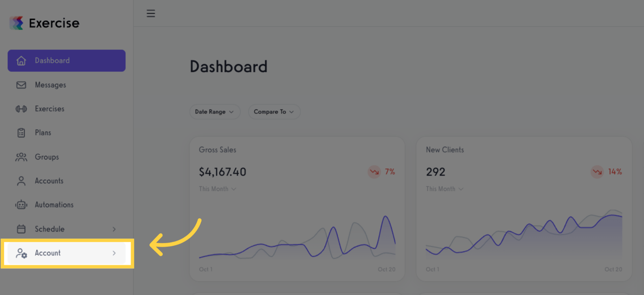Click the $4,167.40 sales value
644x295 pixels.
click(223, 172)
